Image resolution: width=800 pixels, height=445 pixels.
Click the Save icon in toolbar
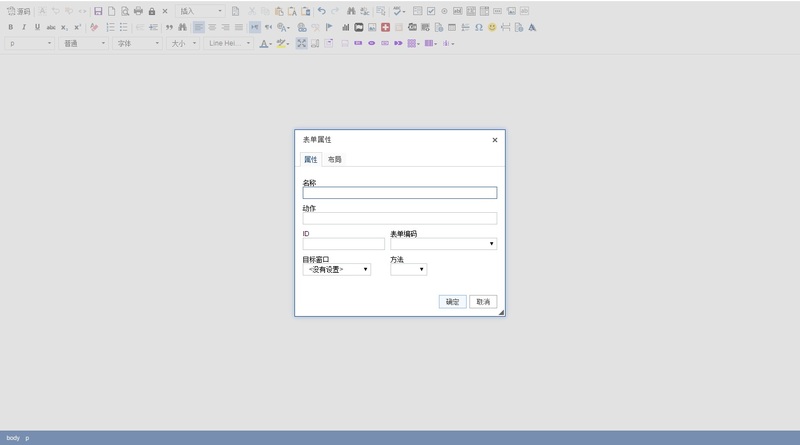(x=98, y=11)
